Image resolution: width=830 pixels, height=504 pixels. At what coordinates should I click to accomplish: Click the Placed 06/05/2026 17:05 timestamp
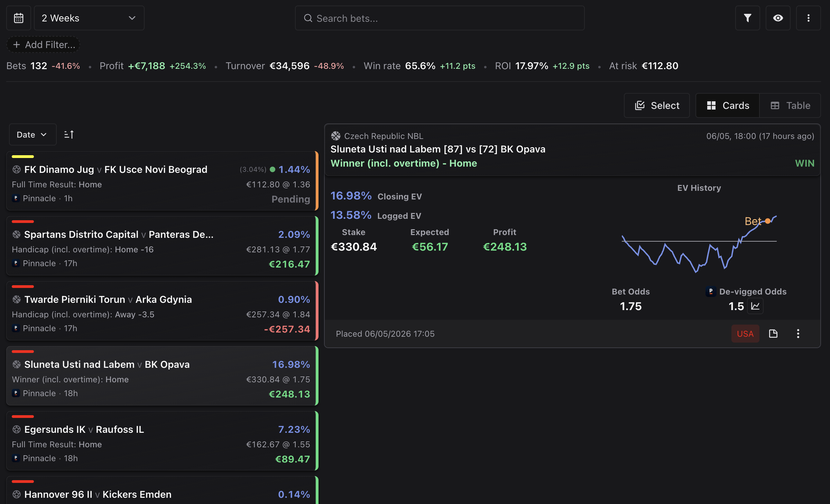pyautogui.click(x=385, y=334)
